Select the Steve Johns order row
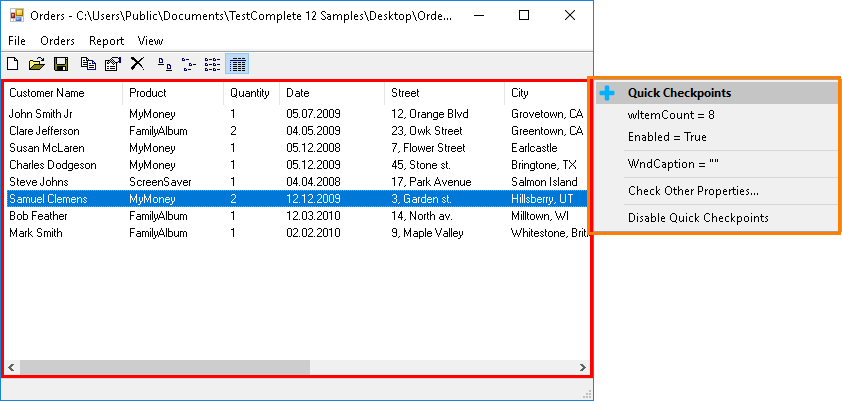The width and height of the screenshot is (842, 401). (x=296, y=182)
